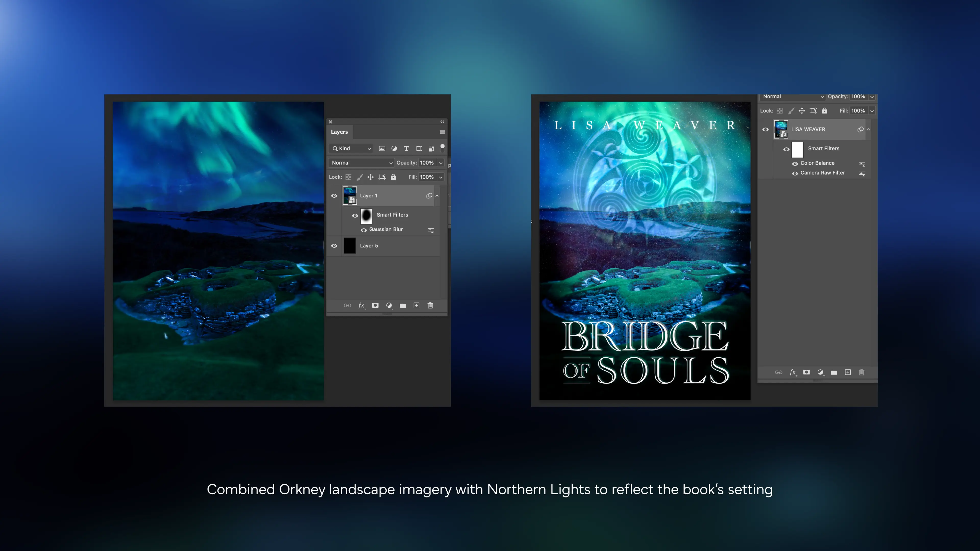Screen dimensions: 980x551
Task: Toggle Gaussian Blur filter visibility
Action: [x=364, y=230]
